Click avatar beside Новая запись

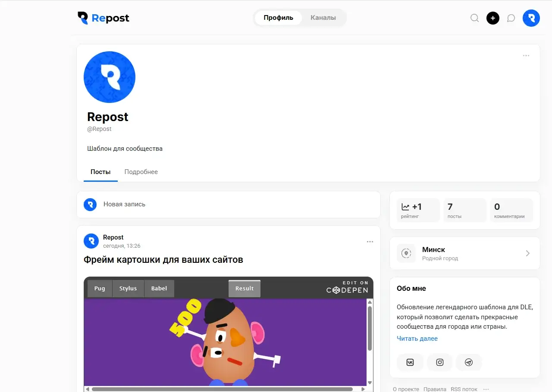point(90,204)
